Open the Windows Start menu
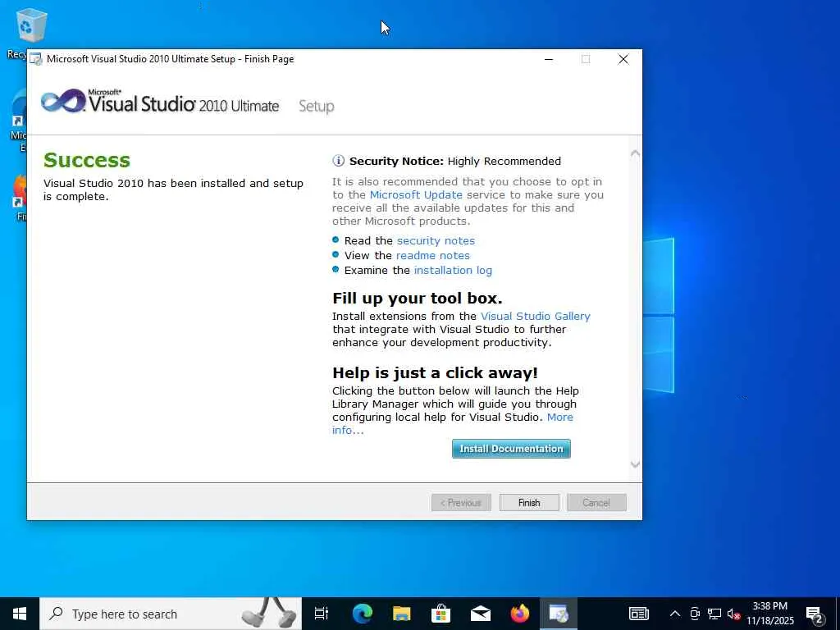Image resolution: width=840 pixels, height=630 pixels. pyautogui.click(x=20, y=614)
